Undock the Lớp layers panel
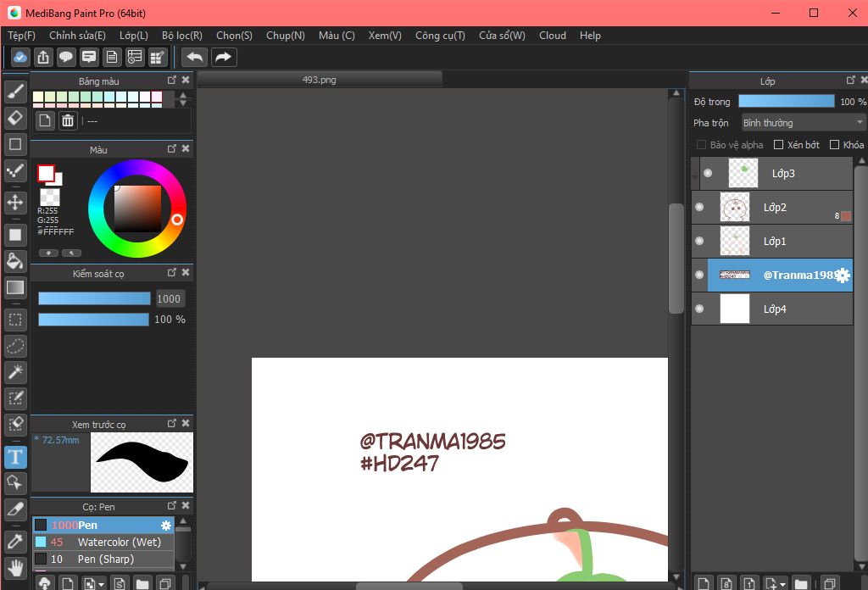868x590 pixels. coord(851,81)
